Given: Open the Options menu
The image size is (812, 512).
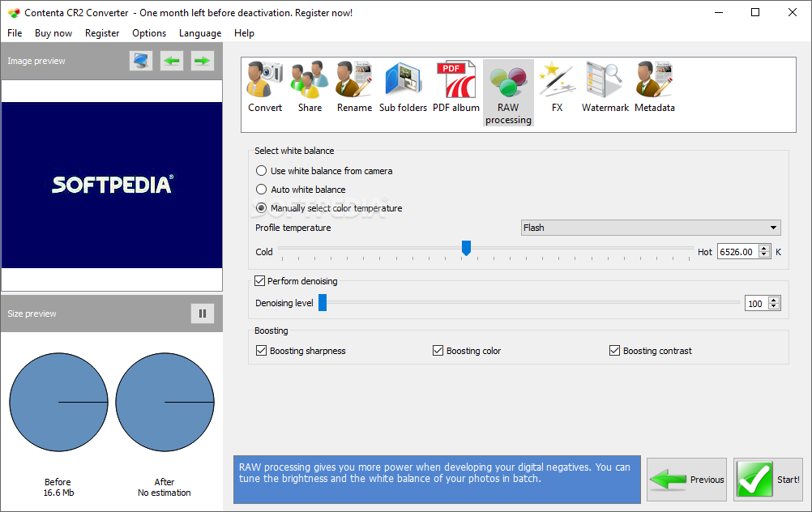Looking at the screenshot, I should click(x=149, y=33).
